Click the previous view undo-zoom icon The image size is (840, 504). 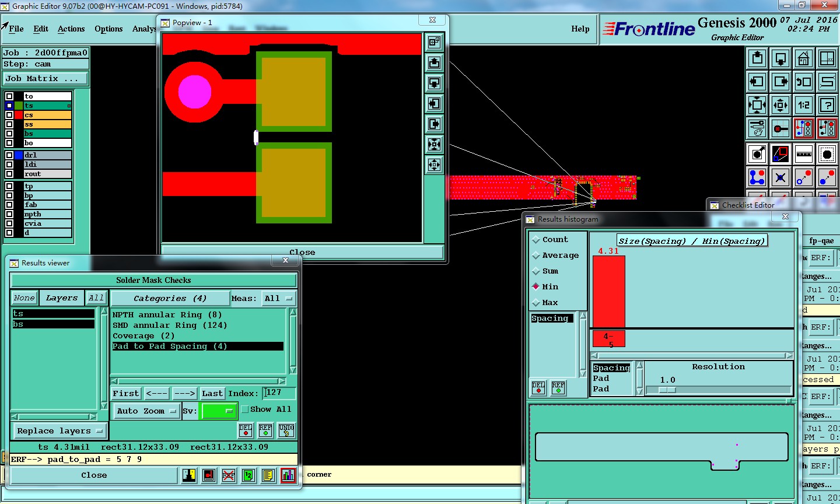(804, 82)
